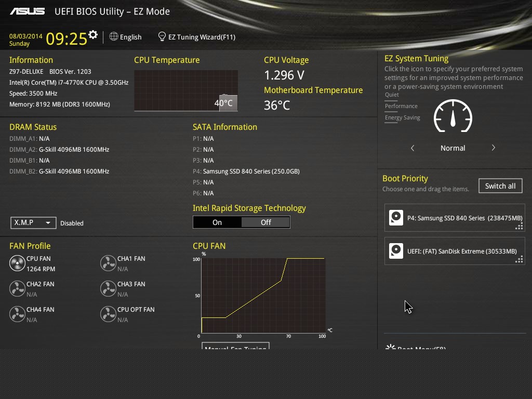532x399 pixels.
Task: Click the Intel Core i7-4770K CPU line
Action: click(69, 83)
